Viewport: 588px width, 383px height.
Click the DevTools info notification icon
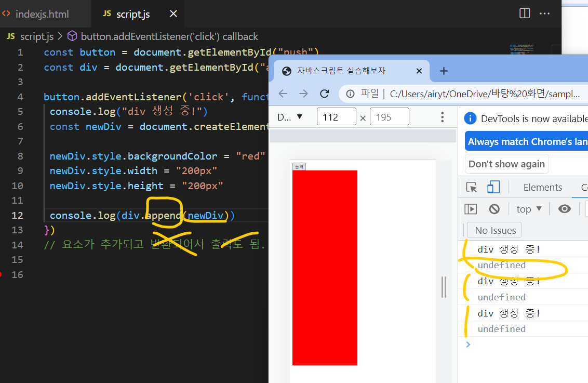click(x=470, y=118)
